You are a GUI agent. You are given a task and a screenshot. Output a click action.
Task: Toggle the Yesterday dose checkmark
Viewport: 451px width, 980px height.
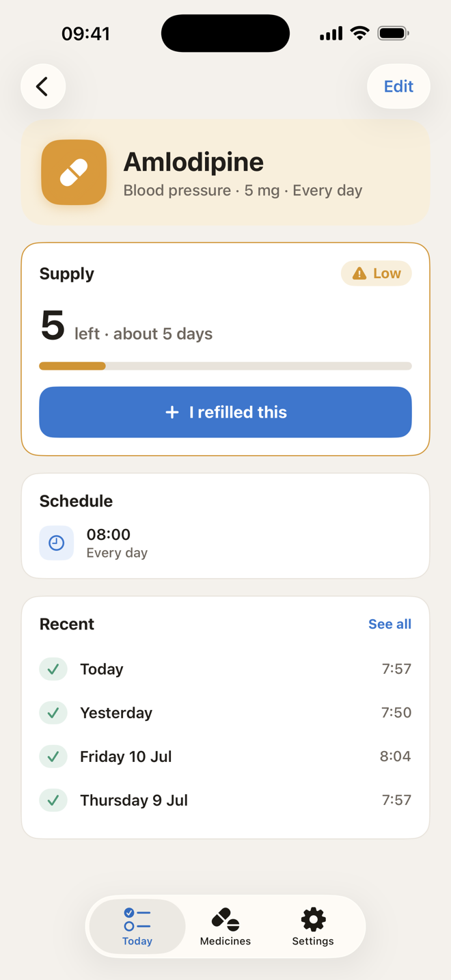(x=53, y=713)
